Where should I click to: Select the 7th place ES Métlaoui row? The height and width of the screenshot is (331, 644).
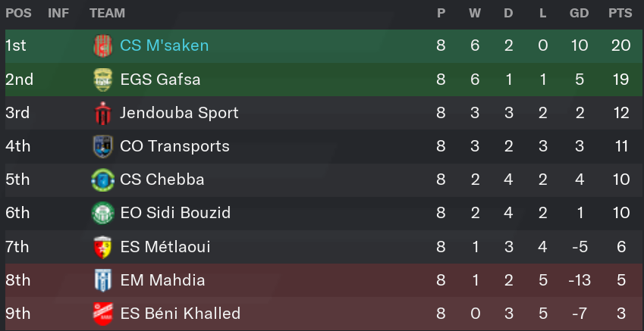point(322,247)
